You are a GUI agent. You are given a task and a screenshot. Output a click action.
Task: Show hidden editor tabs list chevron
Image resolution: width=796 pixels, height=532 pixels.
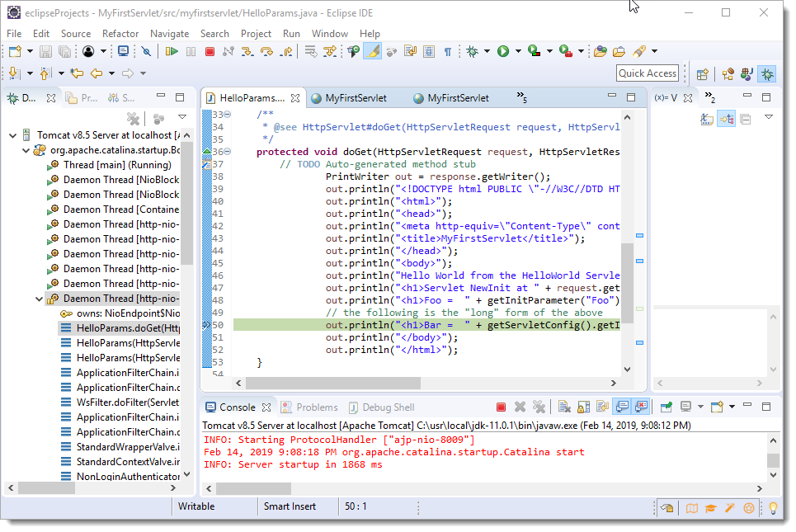pyautogui.click(x=521, y=97)
